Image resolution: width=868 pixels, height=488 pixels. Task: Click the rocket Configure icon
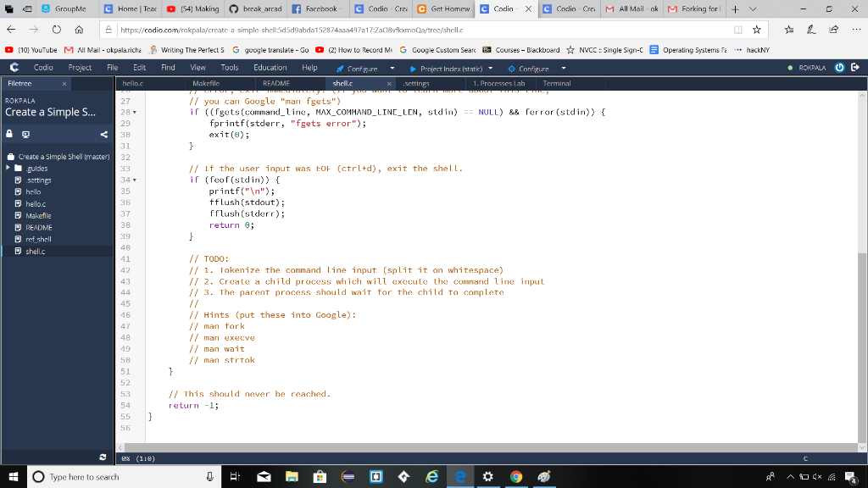(x=340, y=69)
